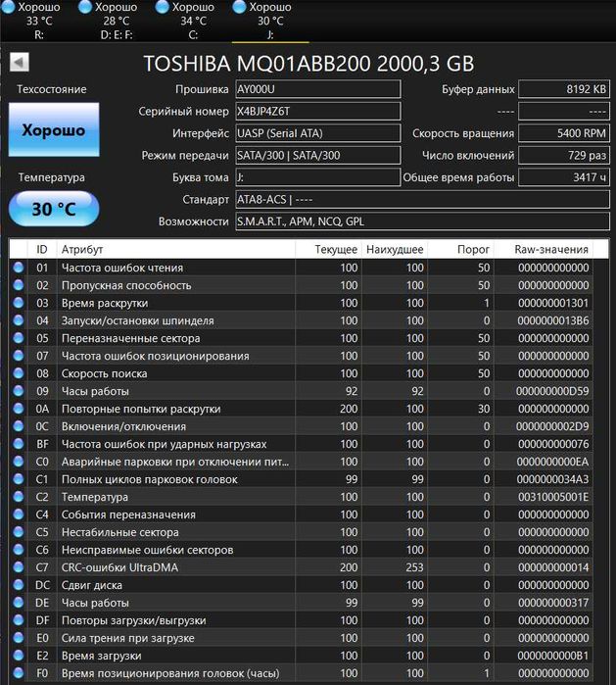Click the Прошивка field with AY000U

click(x=318, y=89)
